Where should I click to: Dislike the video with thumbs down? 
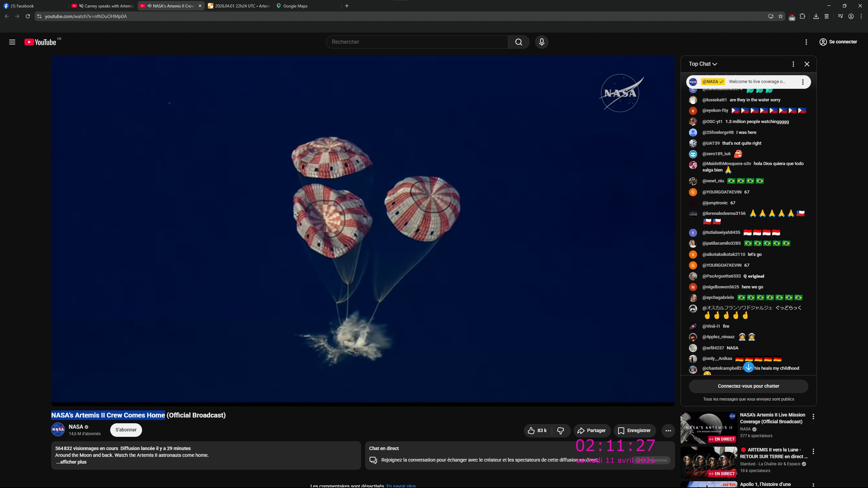[x=560, y=430]
